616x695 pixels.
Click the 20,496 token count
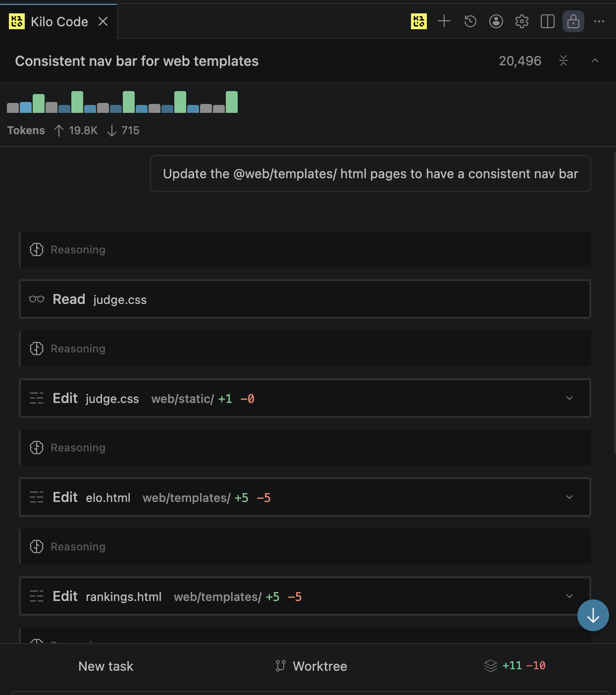520,61
